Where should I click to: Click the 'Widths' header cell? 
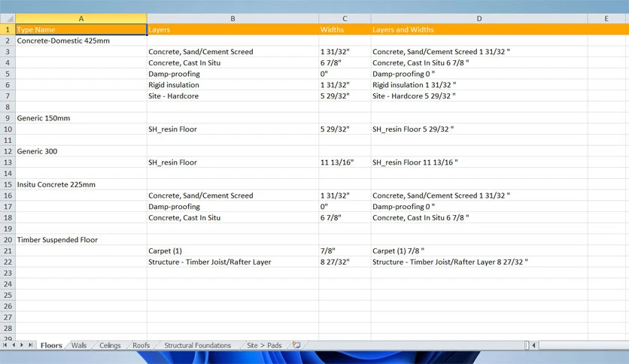(345, 29)
